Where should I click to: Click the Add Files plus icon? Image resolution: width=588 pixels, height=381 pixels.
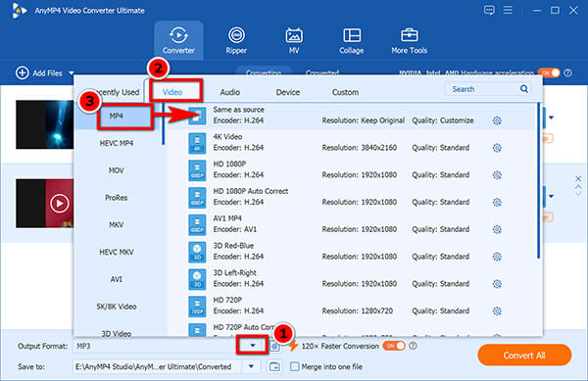[x=23, y=72]
